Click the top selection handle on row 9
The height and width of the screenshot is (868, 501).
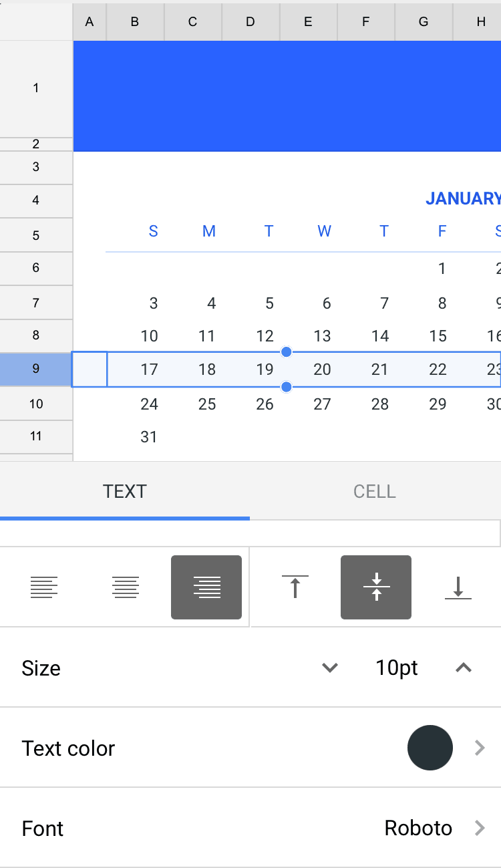tap(287, 352)
